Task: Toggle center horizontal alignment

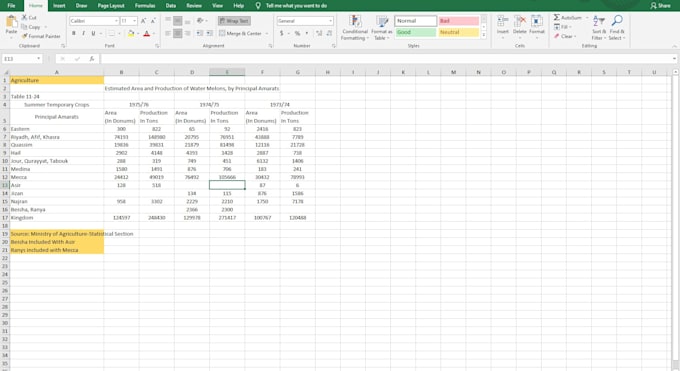Action: click(x=178, y=33)
